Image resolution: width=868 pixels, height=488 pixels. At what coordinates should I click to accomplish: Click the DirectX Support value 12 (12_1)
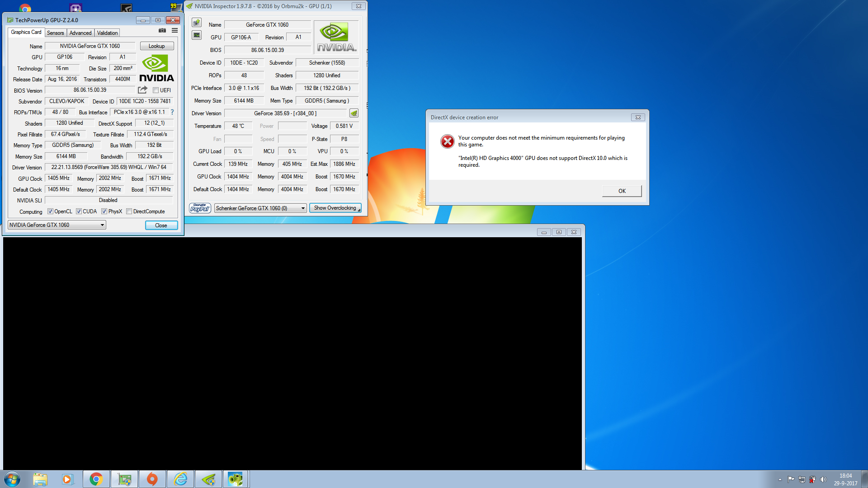[x=154, y=123]
